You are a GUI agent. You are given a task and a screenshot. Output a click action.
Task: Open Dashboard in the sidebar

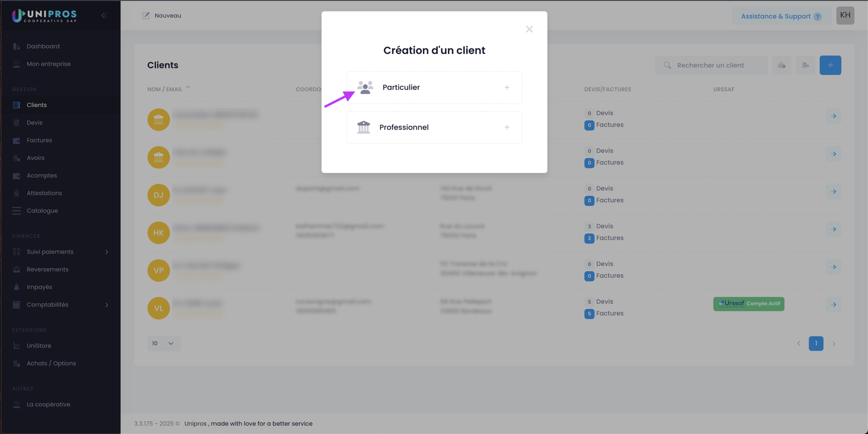[x=43, y=46]
